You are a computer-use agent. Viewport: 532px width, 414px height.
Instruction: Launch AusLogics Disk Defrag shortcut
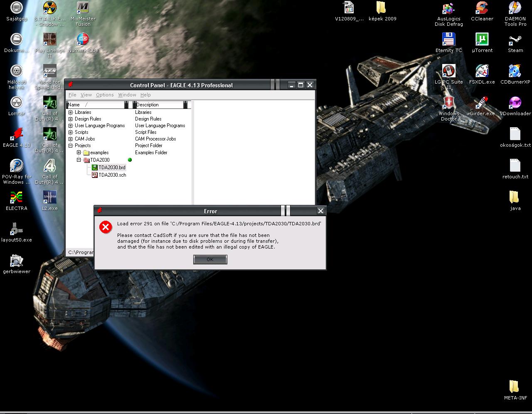click(x=449, y=14)
